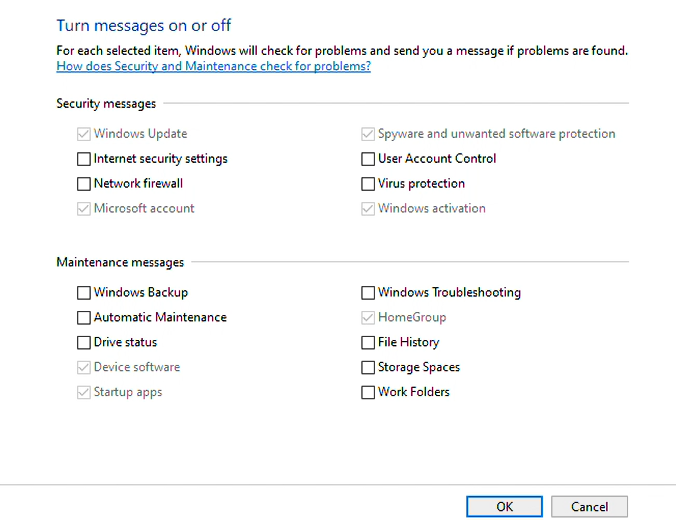Enable Internet security settings messages
Image resolution: width=676 pixels, height=531 pixels.
coord(84,159)
